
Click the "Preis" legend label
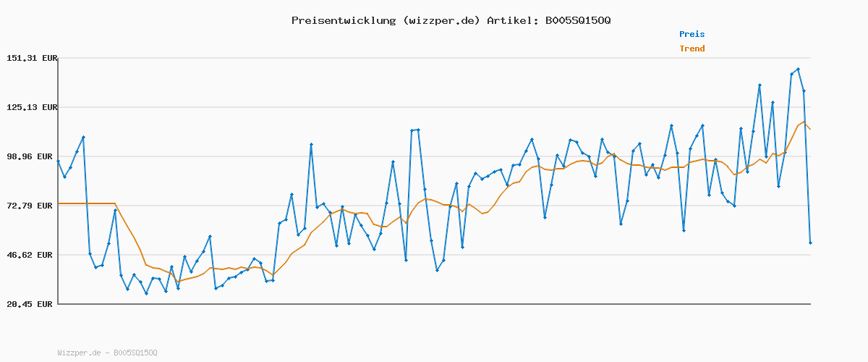pyautogui.click(x=692, y=34)
